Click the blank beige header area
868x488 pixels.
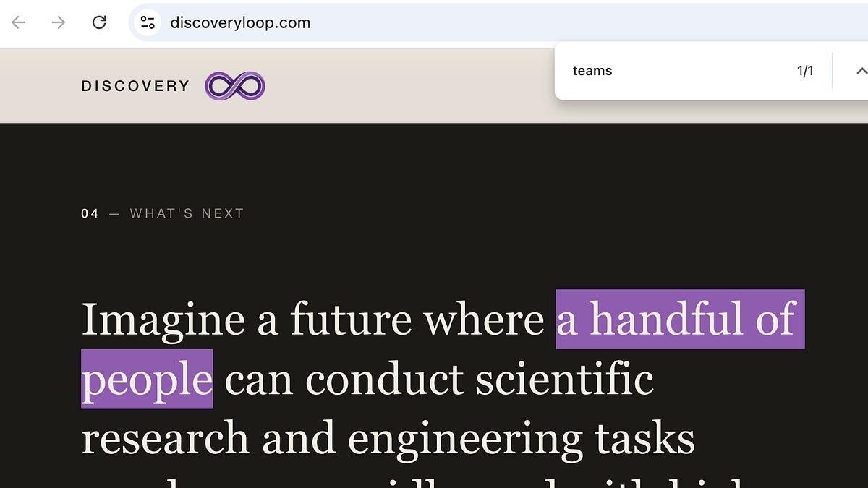pyautogui.click(x=405, y=86)
